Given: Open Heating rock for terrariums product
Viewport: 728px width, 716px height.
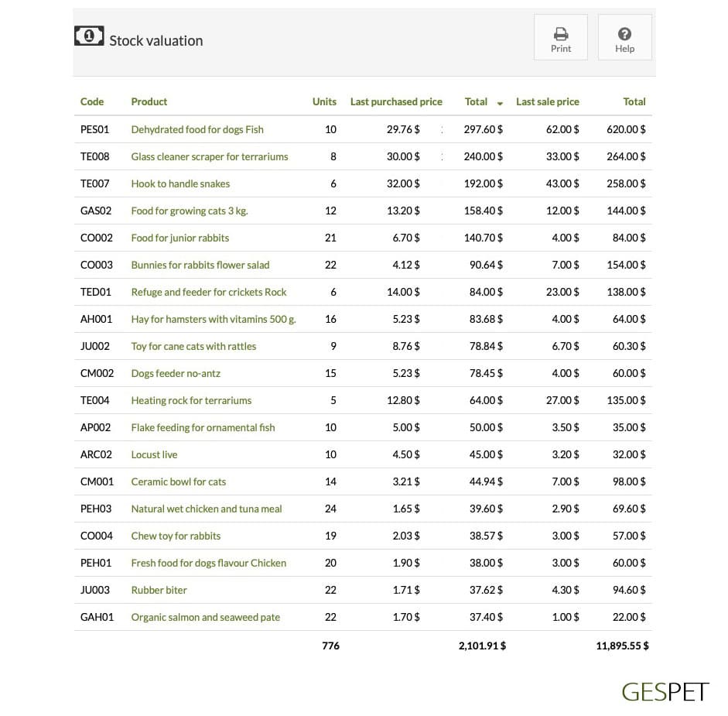Looking at the screenshot, I should [191, 400].
